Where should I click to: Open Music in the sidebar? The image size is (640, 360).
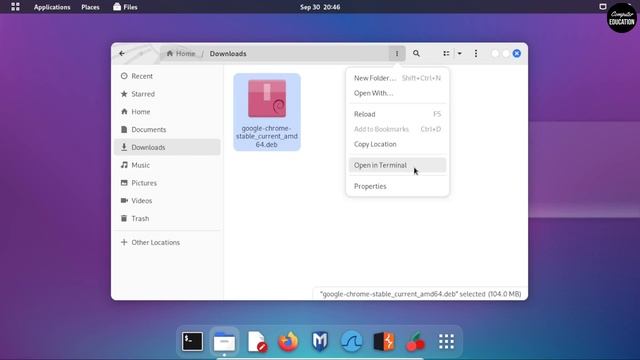tap(167, 165)
